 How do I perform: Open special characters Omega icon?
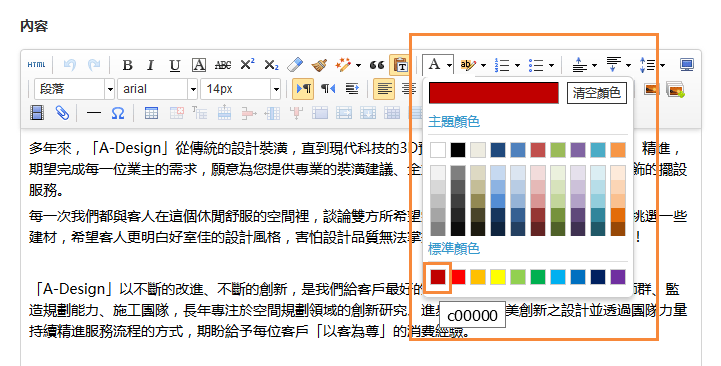[118, 113]
